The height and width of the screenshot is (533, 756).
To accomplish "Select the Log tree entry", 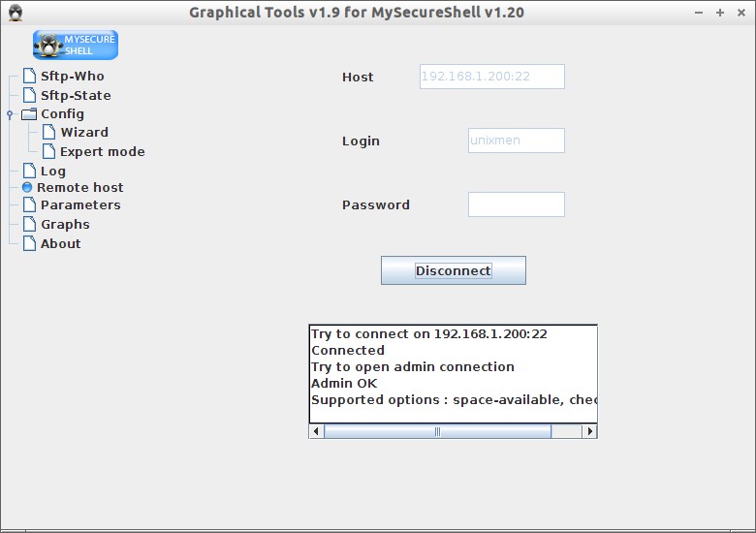I will coord(53,172).
